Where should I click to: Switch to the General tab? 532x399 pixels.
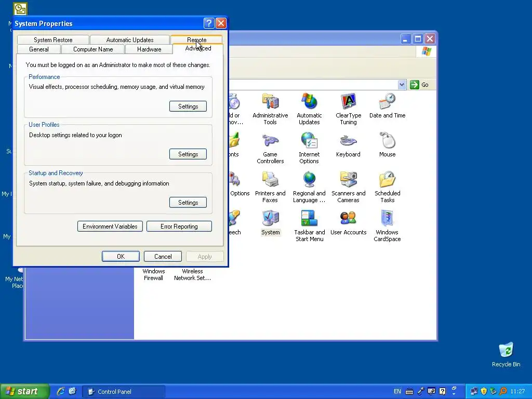pos(38,49)
